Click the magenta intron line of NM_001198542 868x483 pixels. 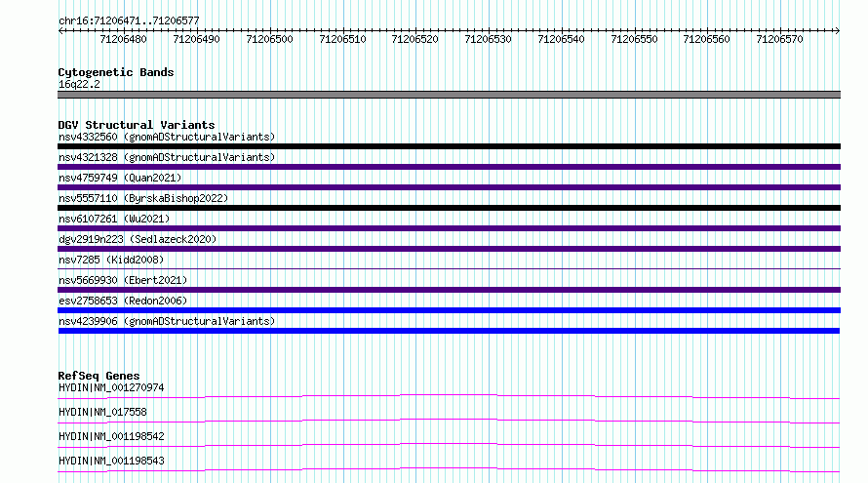pyautogui.click(x=449, y=445)
